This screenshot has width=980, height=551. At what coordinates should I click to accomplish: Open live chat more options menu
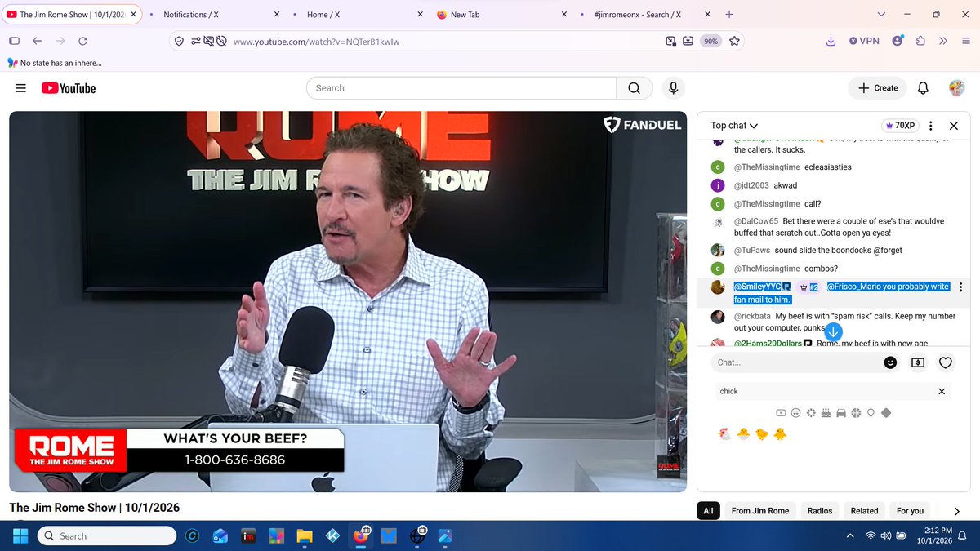[931, 126]
